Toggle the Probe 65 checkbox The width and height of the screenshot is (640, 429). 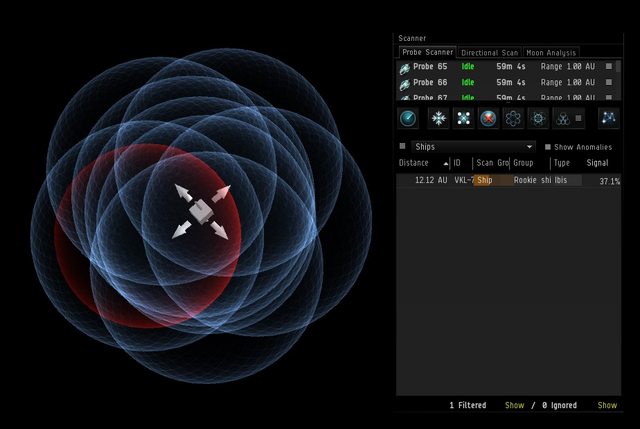[609, 66]
